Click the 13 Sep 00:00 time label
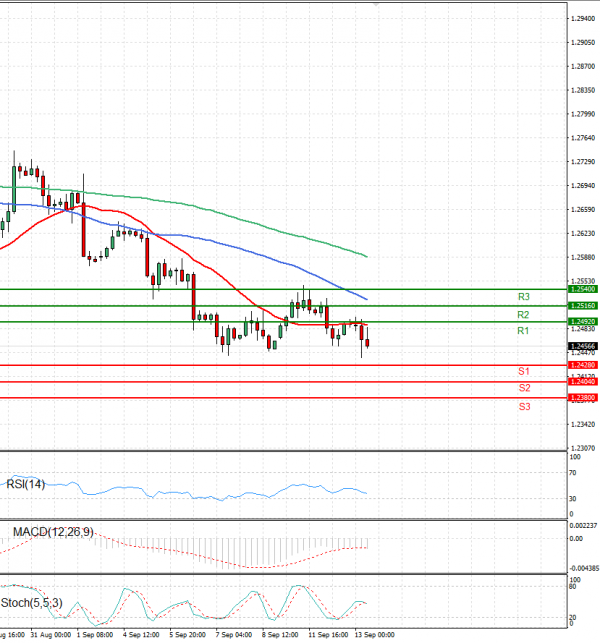 pyautogui.click(x=374, y=635)
